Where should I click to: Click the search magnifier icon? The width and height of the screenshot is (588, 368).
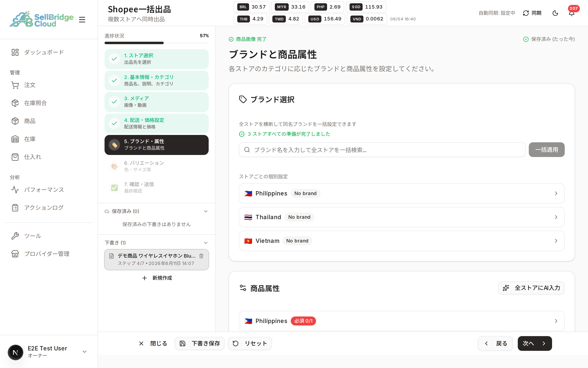coord(247,150)
